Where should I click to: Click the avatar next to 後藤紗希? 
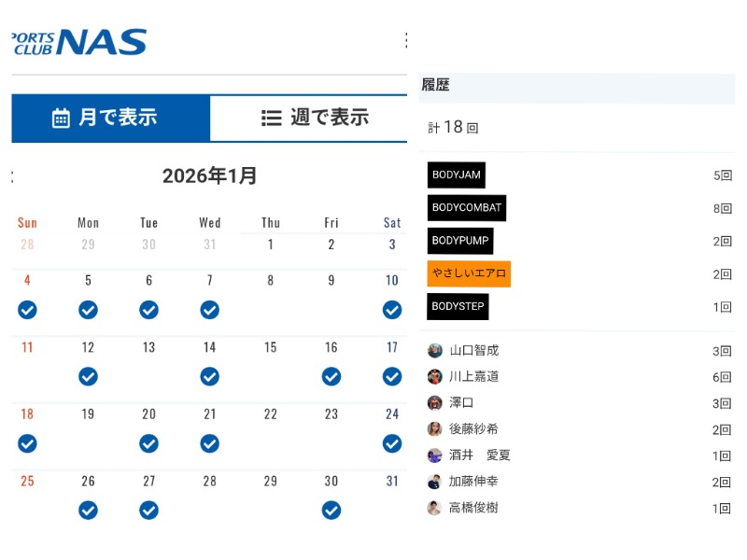pos(435,429)
